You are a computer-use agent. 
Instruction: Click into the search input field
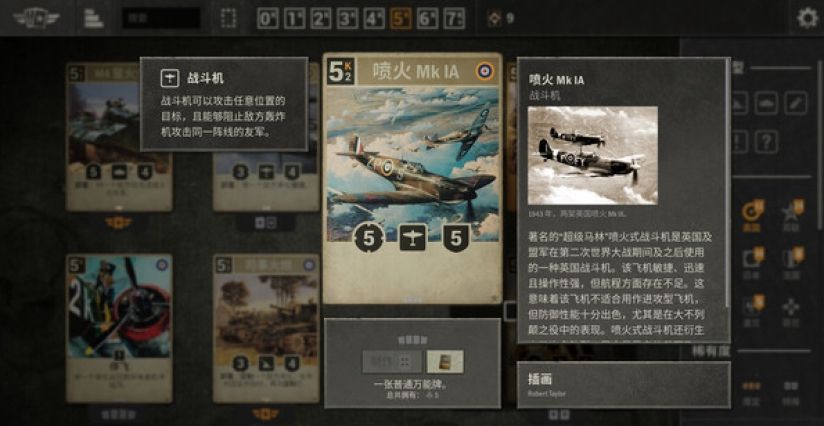coord(161,18)
